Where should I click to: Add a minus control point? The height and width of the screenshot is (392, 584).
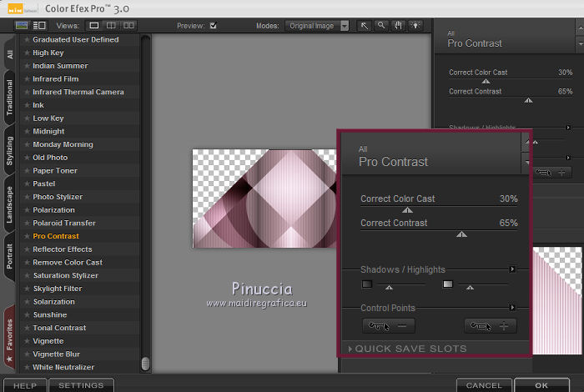click(389, 326)
